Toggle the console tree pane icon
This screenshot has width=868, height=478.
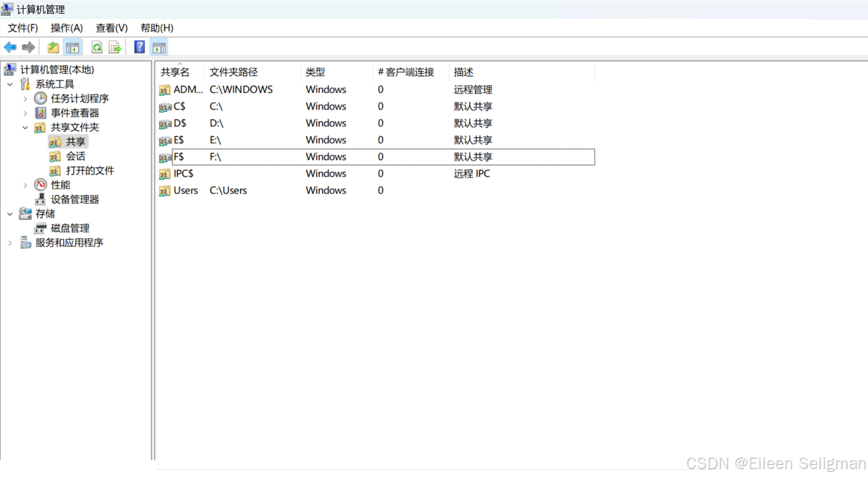tap(73, 47)
